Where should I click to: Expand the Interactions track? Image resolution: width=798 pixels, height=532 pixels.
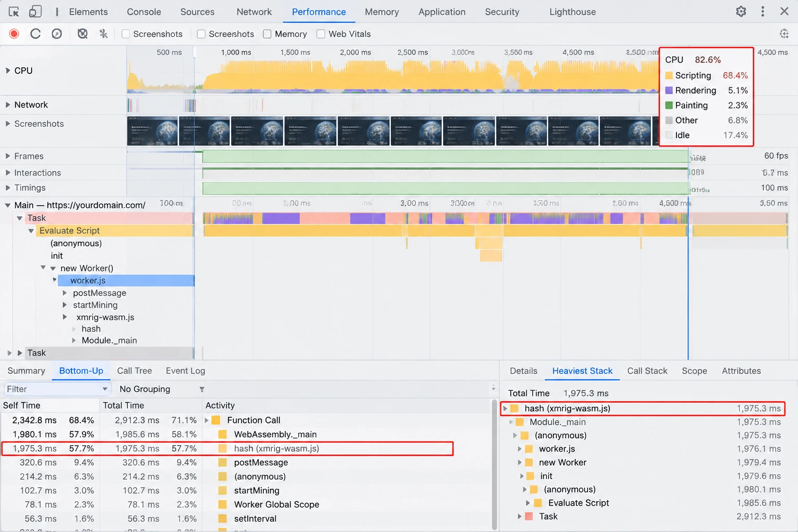click(x=8, y=173)
